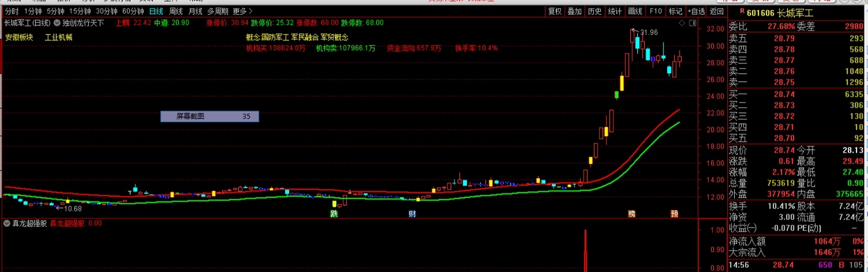Click the 财 financial marker on chart
Image resolution: width=868 pixels, height=272 pixels.
point(412,214)
